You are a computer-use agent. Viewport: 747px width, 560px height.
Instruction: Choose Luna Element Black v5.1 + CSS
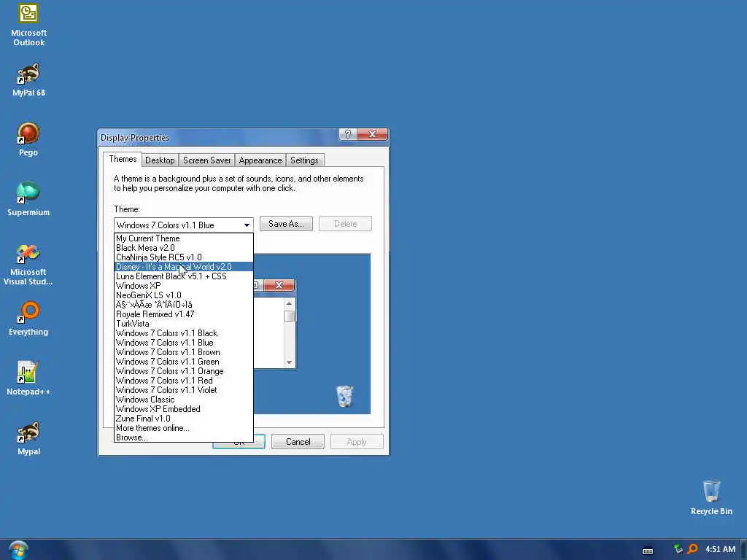(x=184, y=276)
